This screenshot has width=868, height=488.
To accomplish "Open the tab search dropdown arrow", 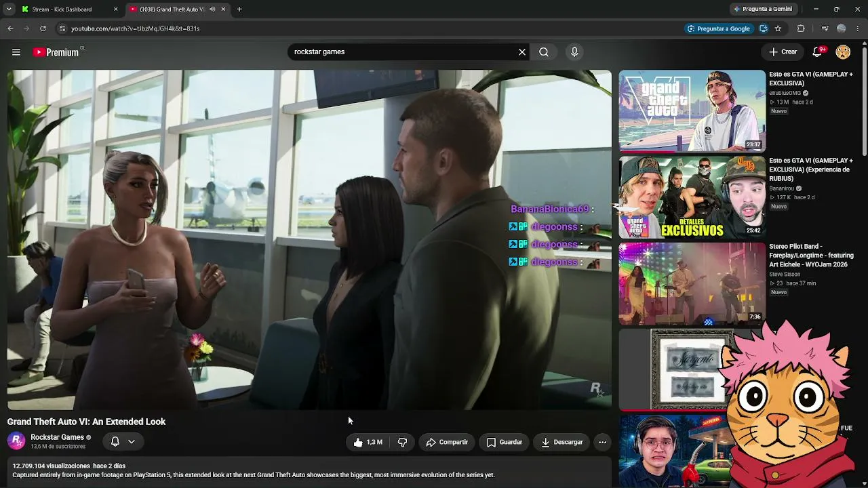I will (9, 9).
